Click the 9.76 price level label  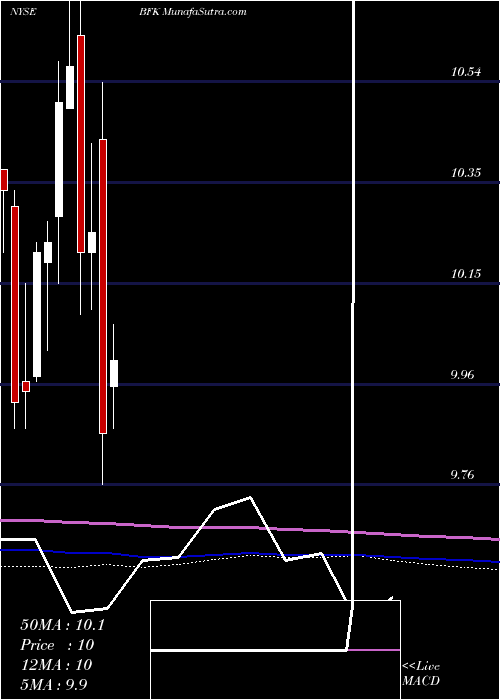[462, 475]
